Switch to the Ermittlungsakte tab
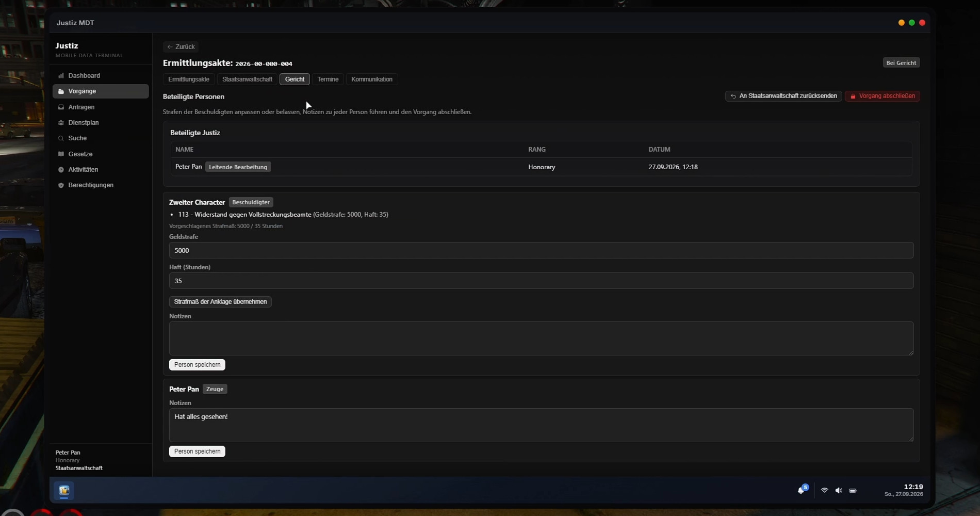Viewport: 980px width, 516px height. [189, 79]
